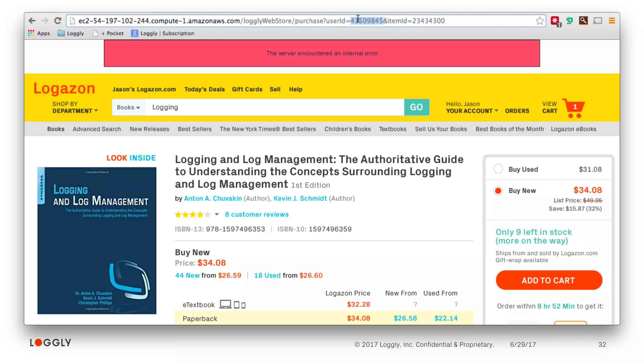Open the Chrome hamburger menu

pyautogui.click(x=612, y=21)
